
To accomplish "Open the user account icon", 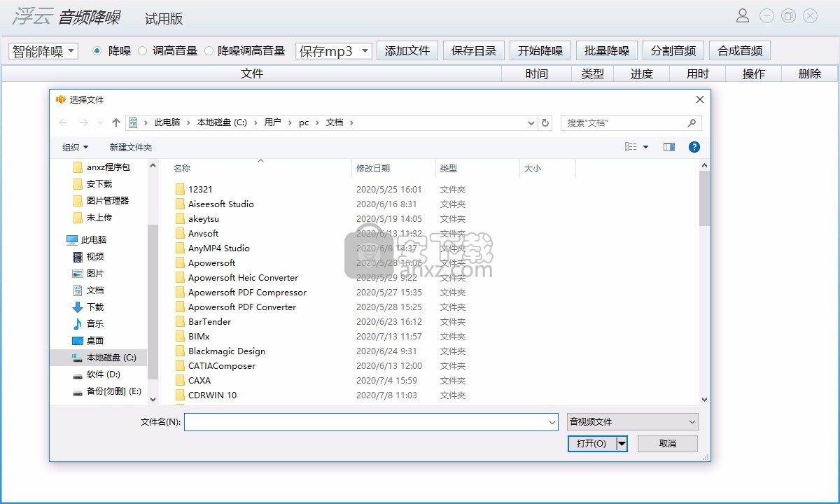I will 743,15.
